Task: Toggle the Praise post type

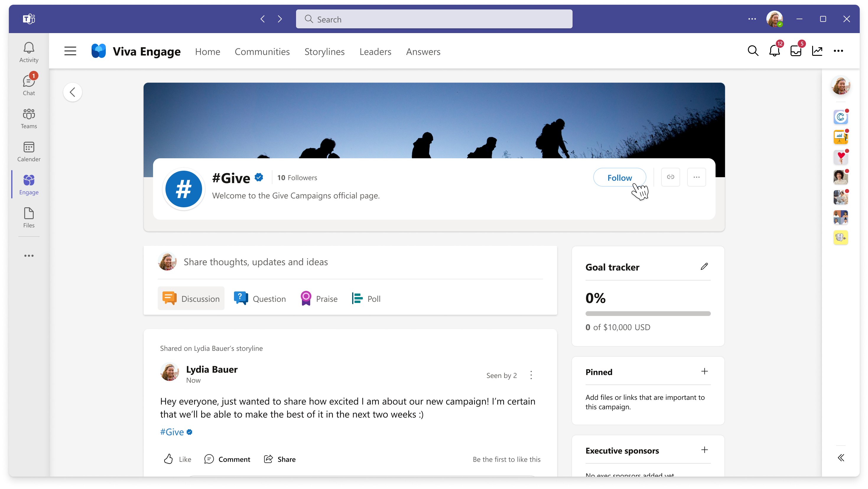Action: (x=318, y=298)
